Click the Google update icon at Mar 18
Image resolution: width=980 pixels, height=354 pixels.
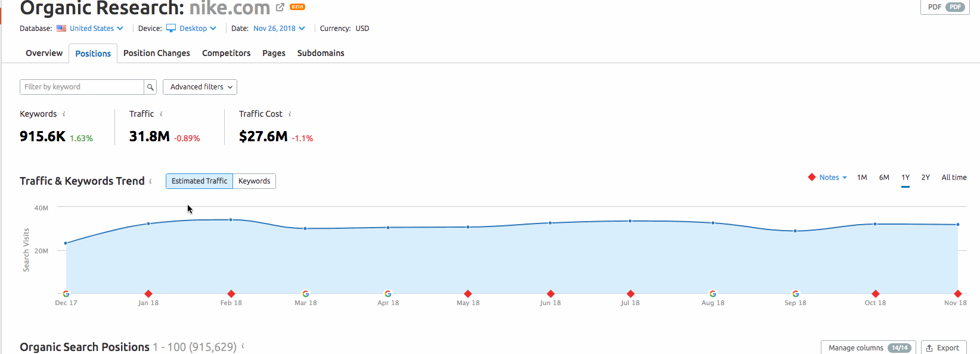point(306,294)
